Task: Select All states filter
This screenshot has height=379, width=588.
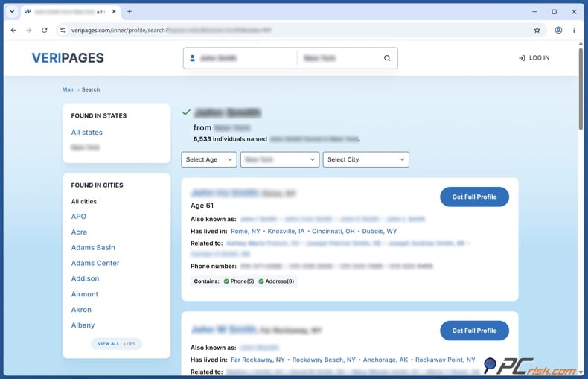Action: 86,132
